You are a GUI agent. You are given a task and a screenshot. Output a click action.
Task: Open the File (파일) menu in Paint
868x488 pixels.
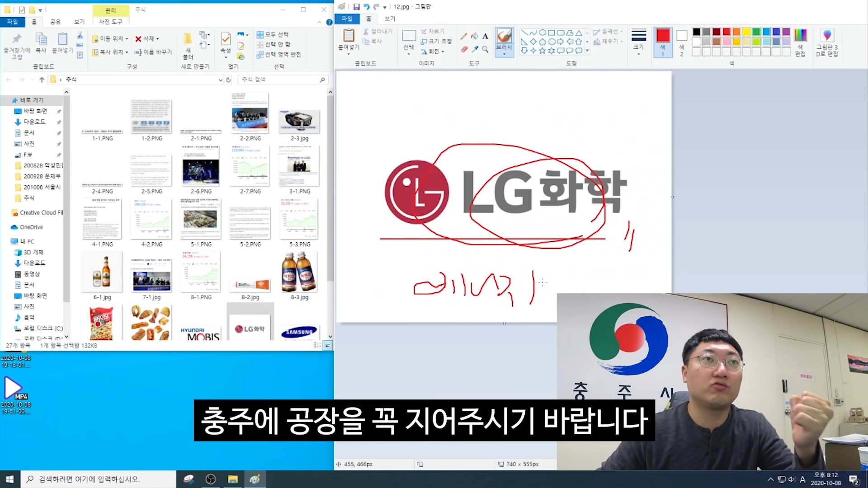click(x=347, y=19)
